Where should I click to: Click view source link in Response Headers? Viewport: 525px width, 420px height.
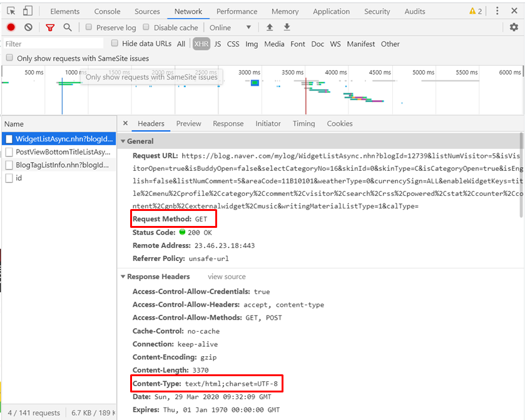pyautogui.click(x=227, y=277)
